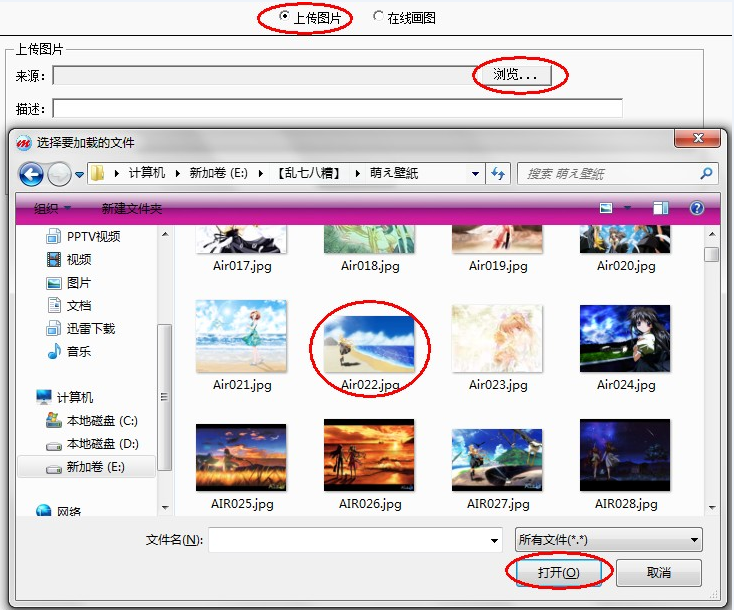Select 本地磁盘 (C:) drive
734x610 pixels.
pyautogui.click(x=92, y=420)
